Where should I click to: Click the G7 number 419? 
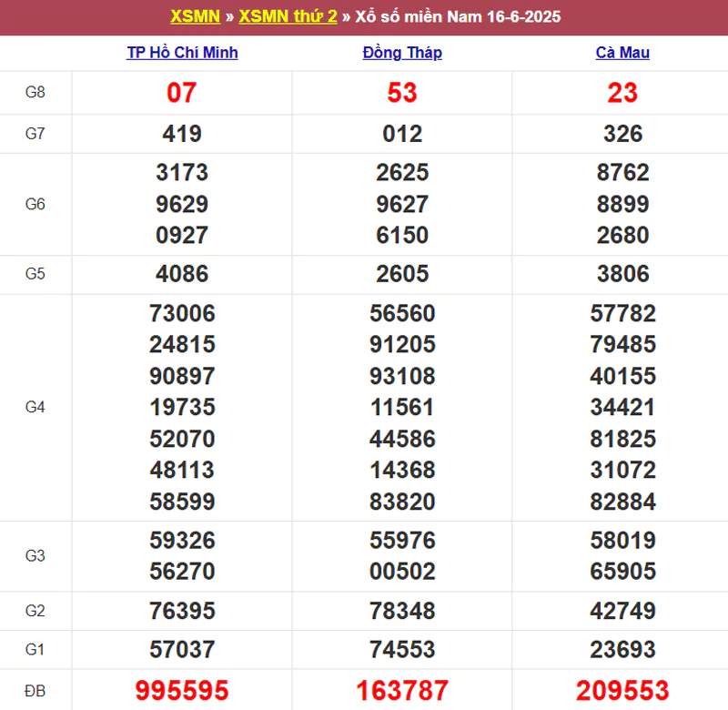point(182,134)
